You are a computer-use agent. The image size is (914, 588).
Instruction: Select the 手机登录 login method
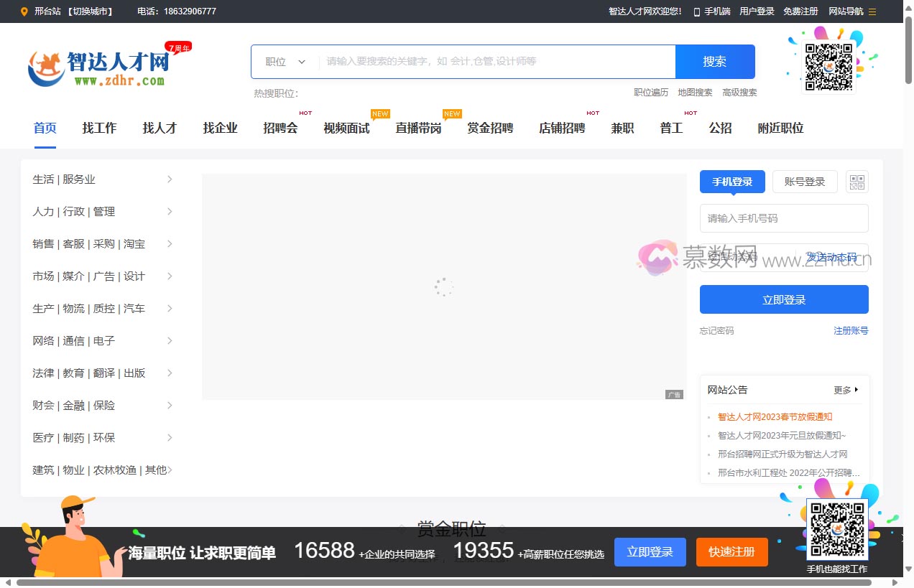(731, 182)
